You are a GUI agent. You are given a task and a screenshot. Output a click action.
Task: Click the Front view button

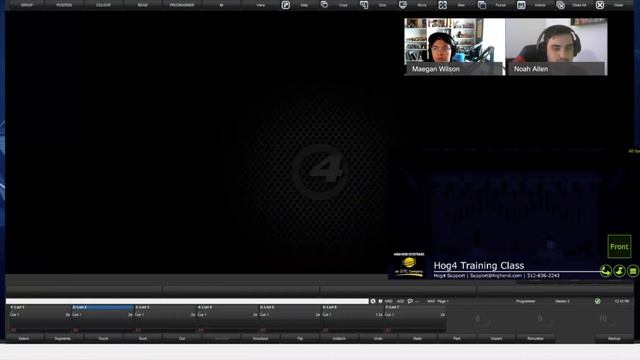coord(619,247)
